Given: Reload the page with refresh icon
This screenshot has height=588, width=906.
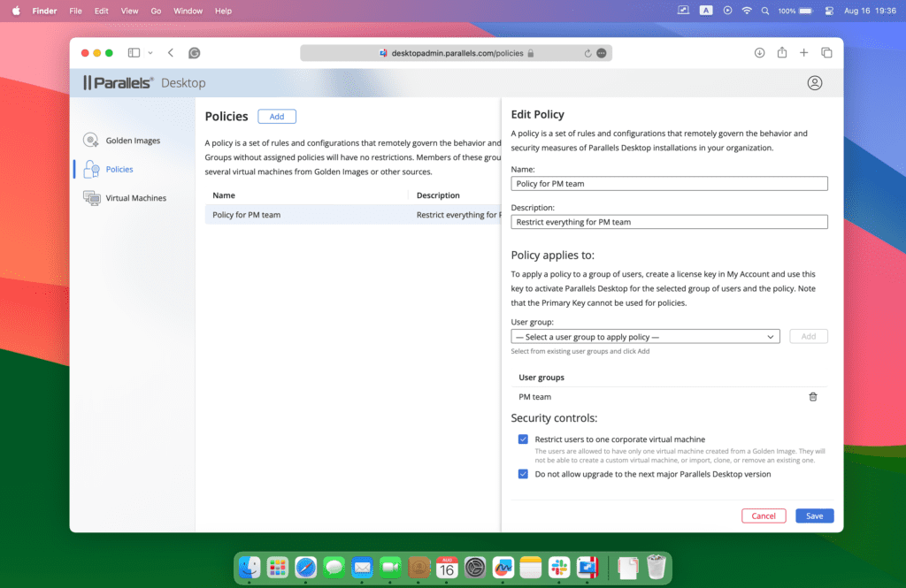Looking at the screenshot, I should (x=587, y=53).
